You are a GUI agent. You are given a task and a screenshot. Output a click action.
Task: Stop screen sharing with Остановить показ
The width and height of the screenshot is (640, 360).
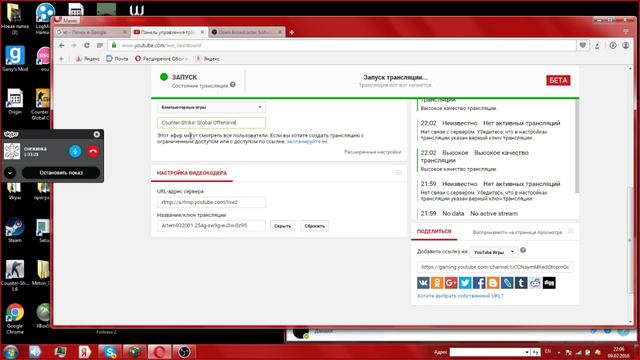pyautogui.click(x=61, y=173)
